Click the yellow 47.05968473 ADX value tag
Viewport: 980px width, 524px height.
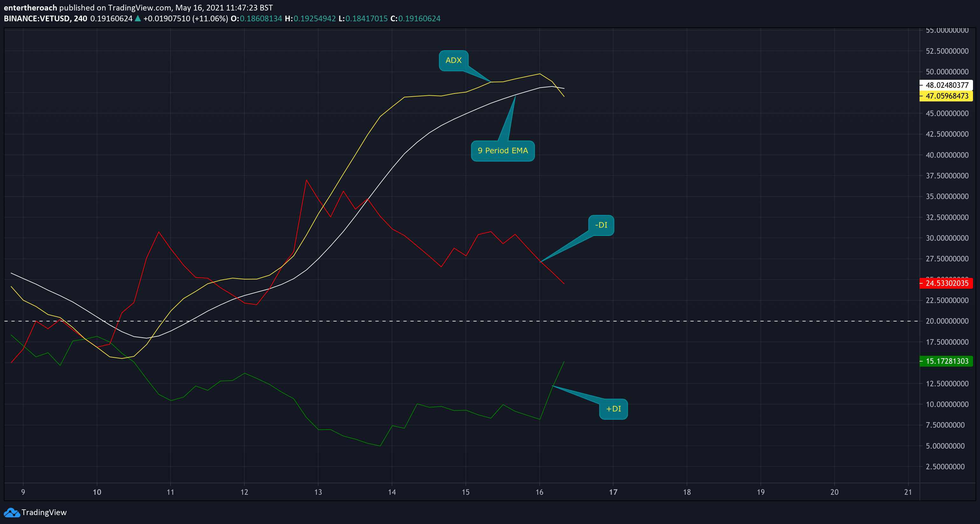pos(946,96)
